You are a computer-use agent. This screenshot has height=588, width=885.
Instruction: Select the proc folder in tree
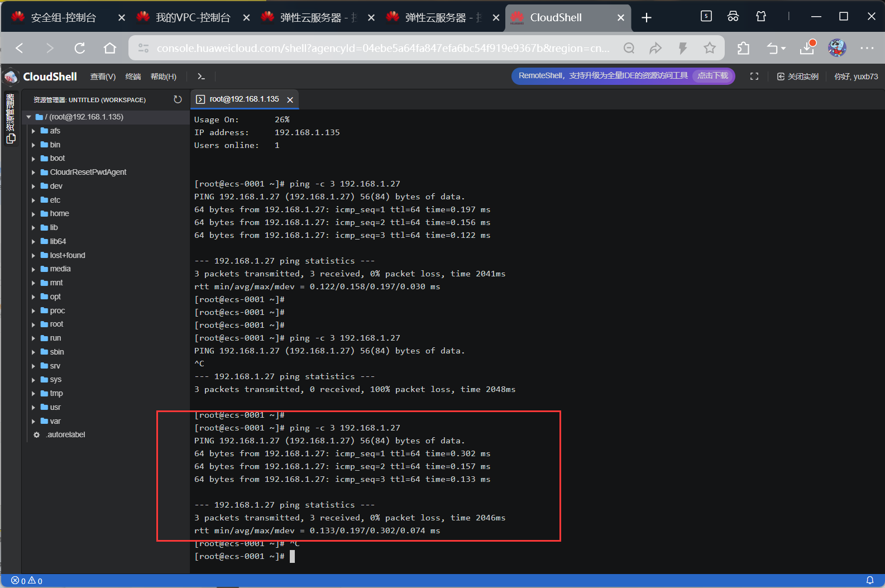click(x=57, y=310)
